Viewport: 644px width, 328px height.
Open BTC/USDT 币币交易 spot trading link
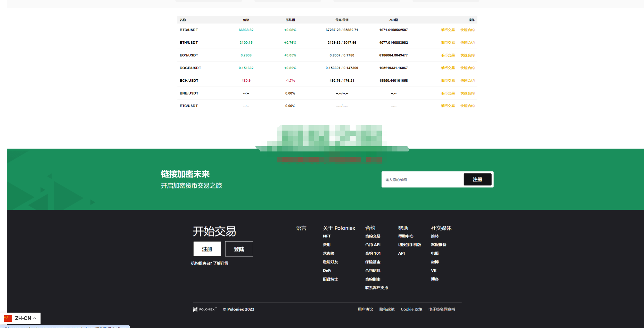click(447, 30)
